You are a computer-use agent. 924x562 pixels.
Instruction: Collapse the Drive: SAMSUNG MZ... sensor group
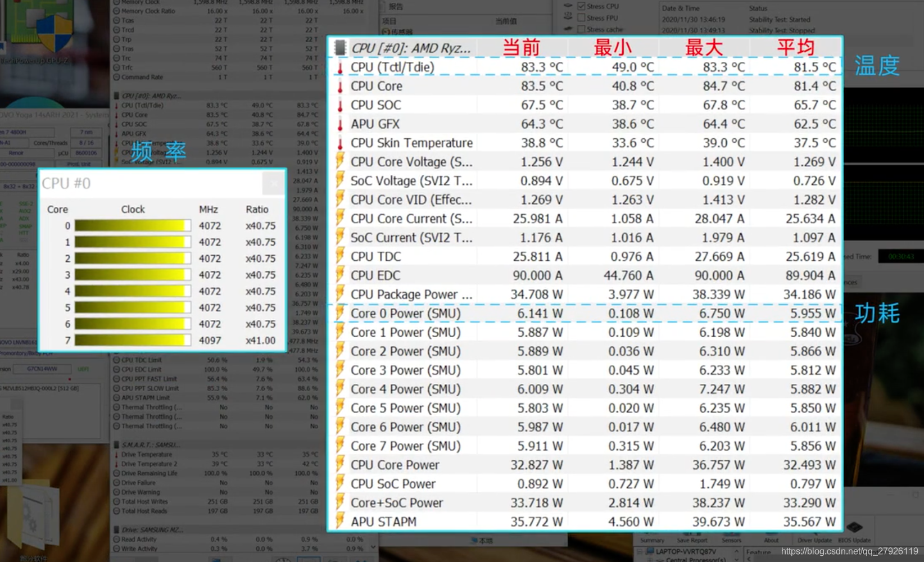tap(117, 529)
